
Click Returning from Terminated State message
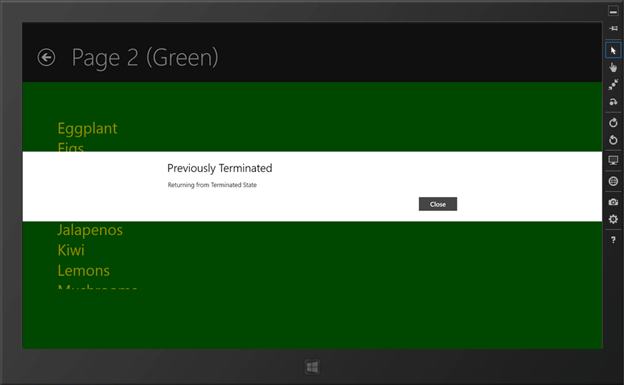click(x=212, y=185)
